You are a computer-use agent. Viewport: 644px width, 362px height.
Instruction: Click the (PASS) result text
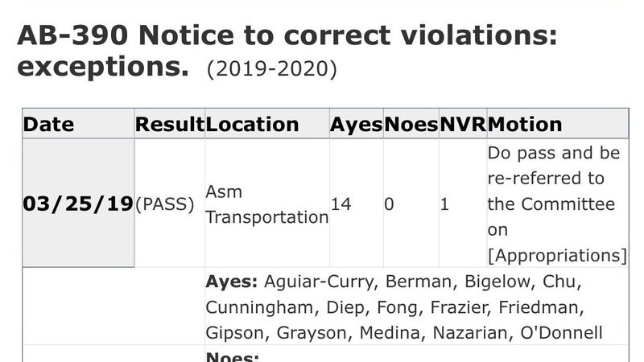pos(165,204)
